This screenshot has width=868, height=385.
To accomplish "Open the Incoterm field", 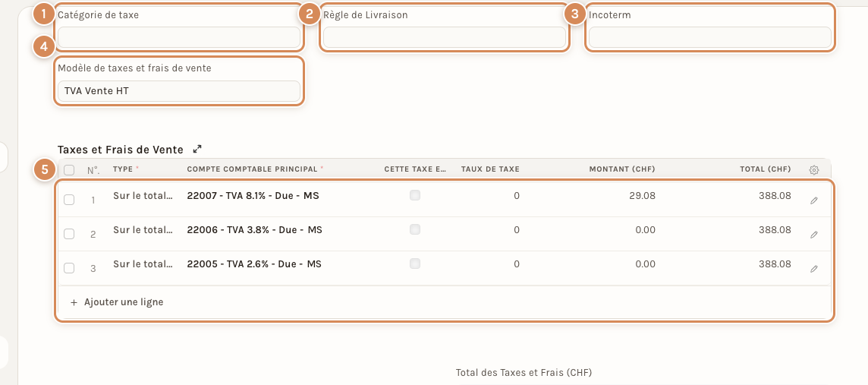I will coord(710,37).
